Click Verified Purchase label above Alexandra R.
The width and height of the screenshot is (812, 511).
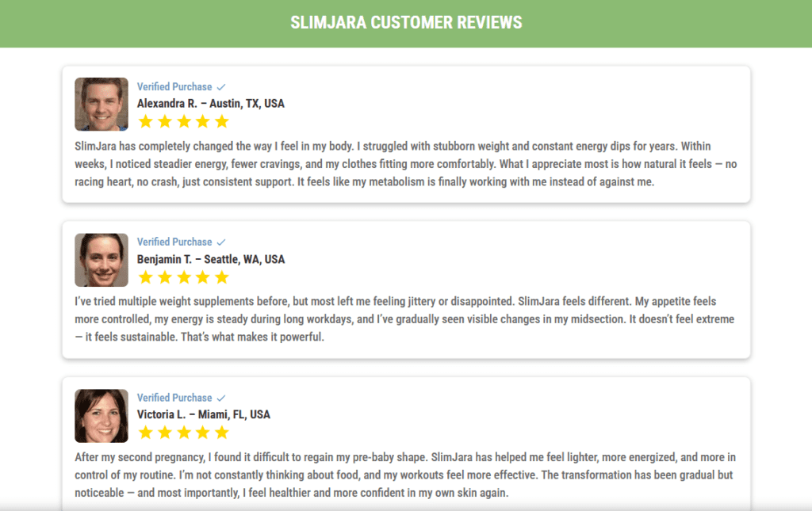(174, 87)
